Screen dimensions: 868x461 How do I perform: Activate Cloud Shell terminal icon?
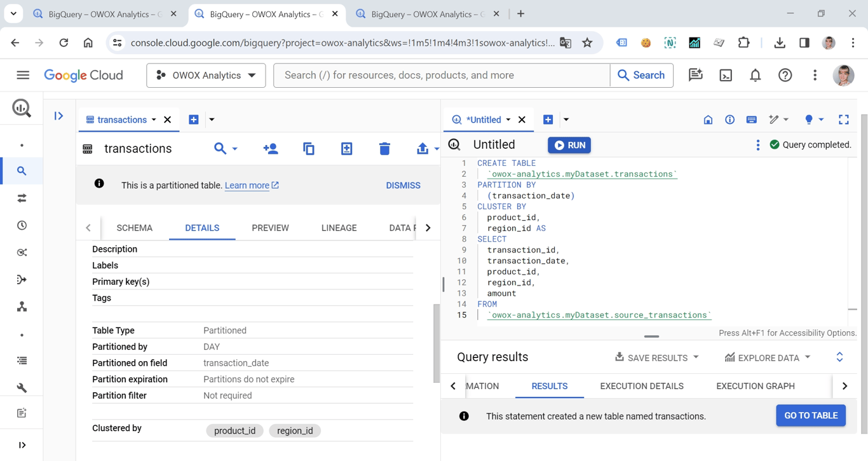[x=726, y=75]
